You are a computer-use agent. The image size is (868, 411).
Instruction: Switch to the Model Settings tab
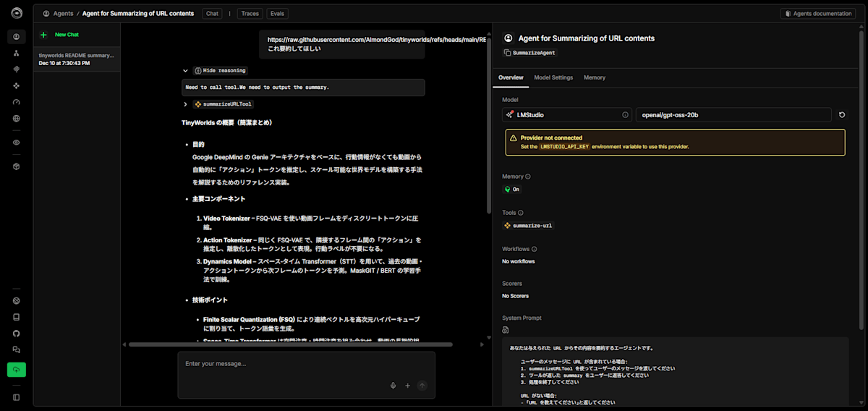click(553, 77)
